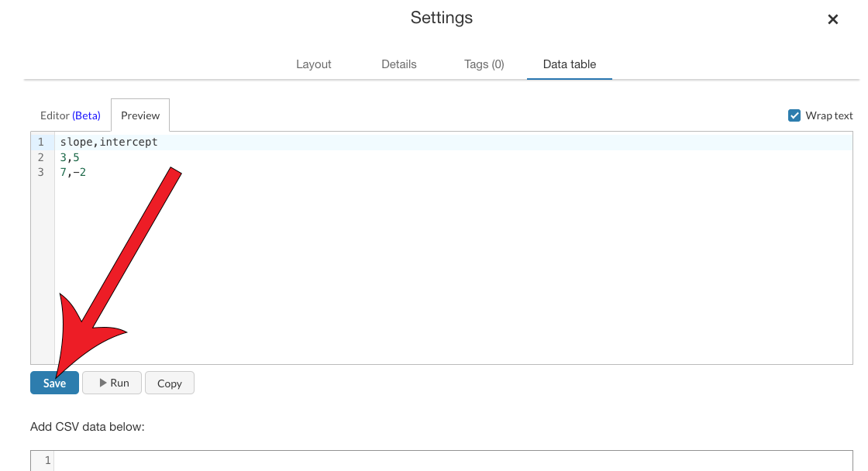Switch to the Layout tab
This screenshot has width=868, height=471.
[x=313, y=64]
